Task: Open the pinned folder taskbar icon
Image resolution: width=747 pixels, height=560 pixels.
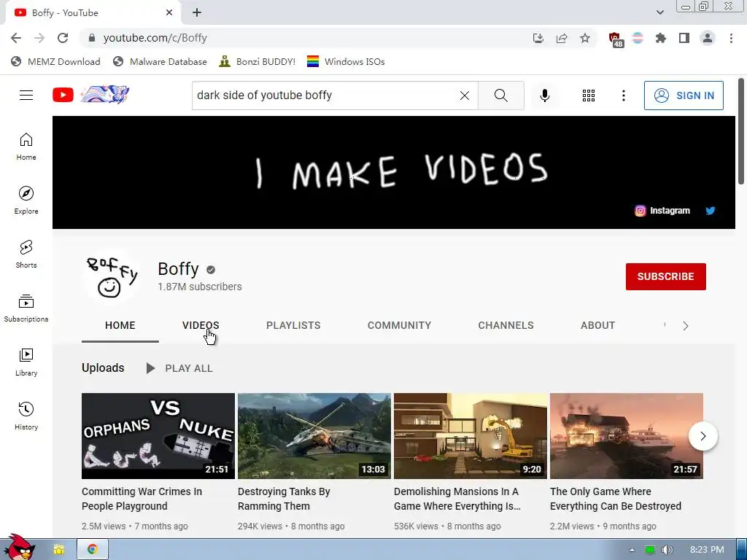Action: [59, 550]
